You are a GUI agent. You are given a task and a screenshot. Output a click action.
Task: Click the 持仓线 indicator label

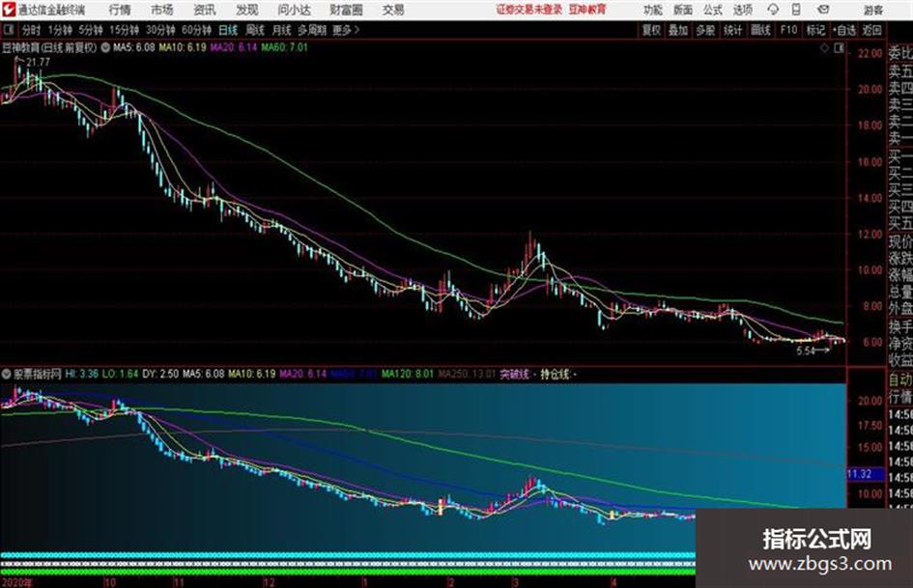coord(555,374)
